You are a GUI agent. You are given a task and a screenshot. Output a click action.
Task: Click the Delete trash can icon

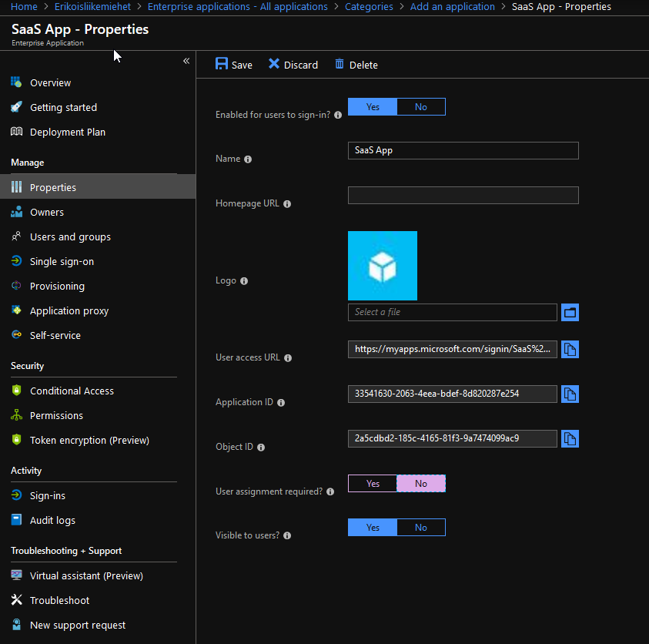pos(340,64)
